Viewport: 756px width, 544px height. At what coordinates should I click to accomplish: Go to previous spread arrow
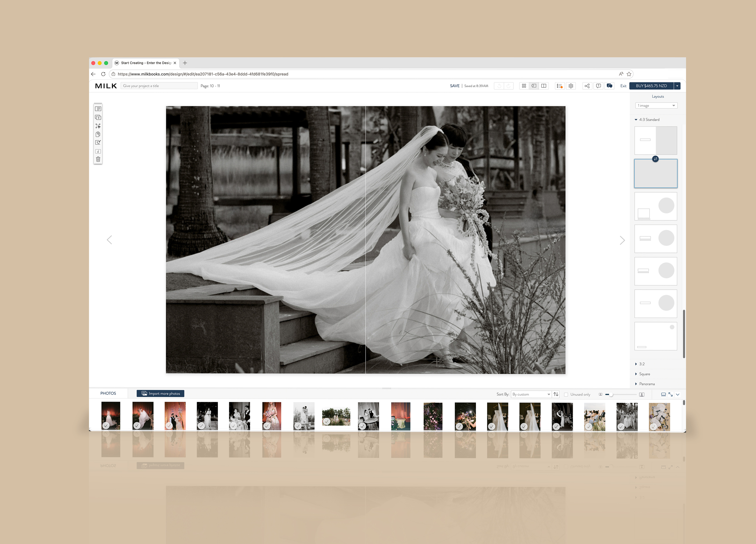pyautogui.click(x=109, y=240)
